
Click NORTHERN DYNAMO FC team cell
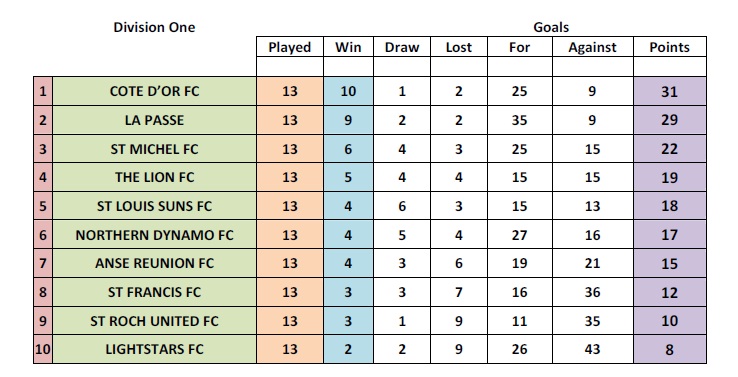tap(154, 235)
